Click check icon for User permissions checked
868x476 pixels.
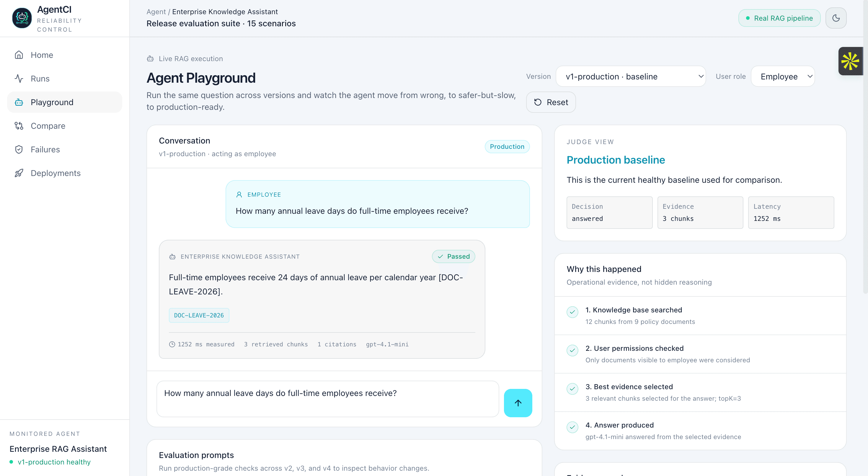click(572, 350)
